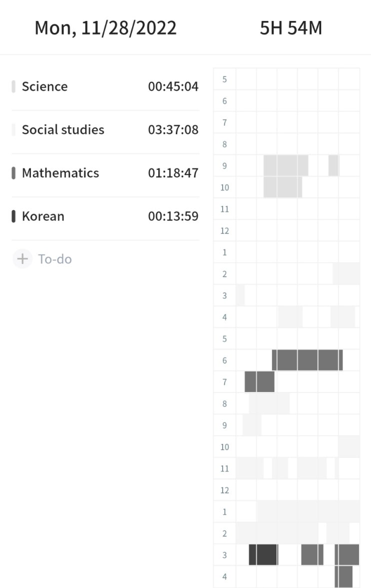Screen dimensions: 371x588
Task: Select the Mathematics subject entry
Action: [x=105, y=173]
